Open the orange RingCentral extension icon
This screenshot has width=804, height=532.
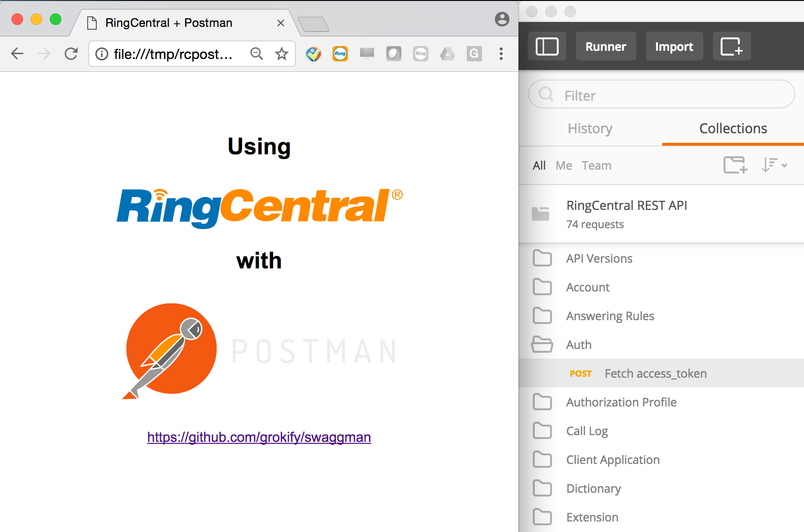[x=340, y=54]
